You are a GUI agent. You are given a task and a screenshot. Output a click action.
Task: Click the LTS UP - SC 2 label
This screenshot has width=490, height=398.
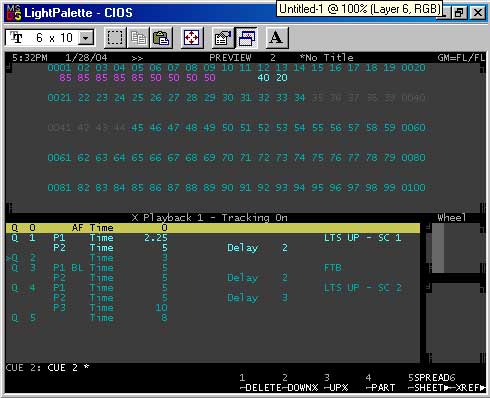pyautogui.click(x=363, y=288)
